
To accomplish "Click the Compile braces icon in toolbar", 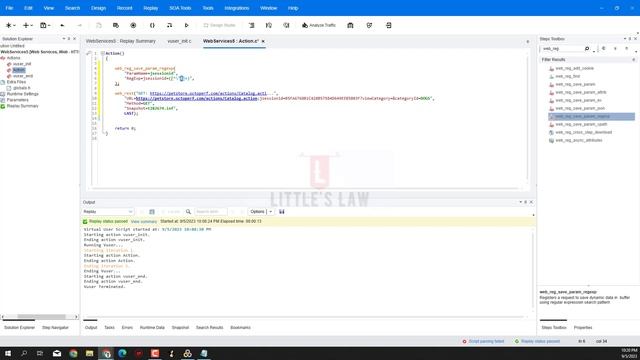I will tap(152, 25).
